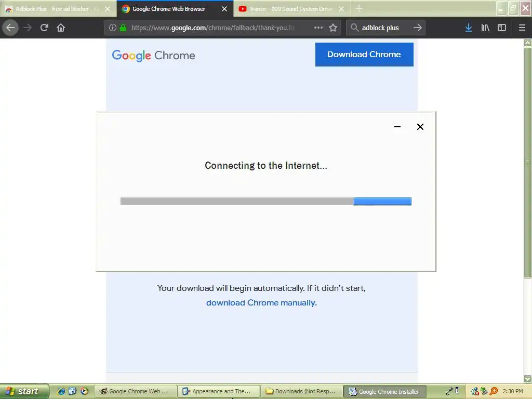This screenshot has width=532, height=399.
Task: Click the microphone language bar icon
Action: tap(449, 391)
